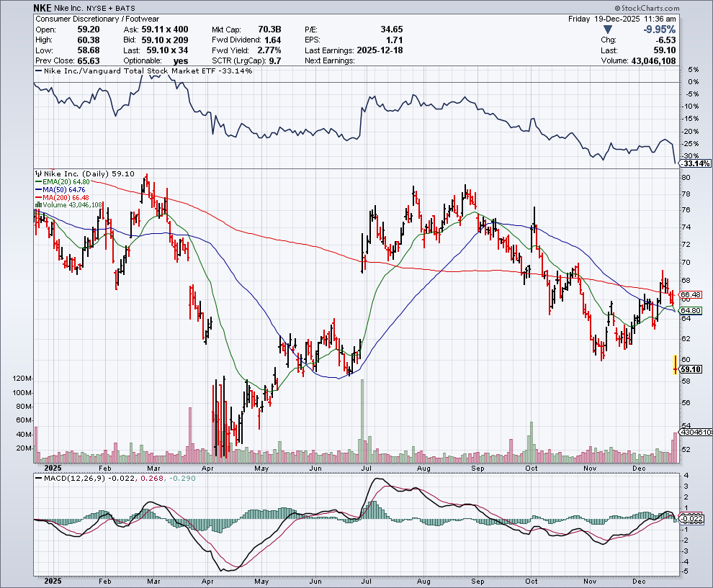Click the Jul label on the time axis

367,582
